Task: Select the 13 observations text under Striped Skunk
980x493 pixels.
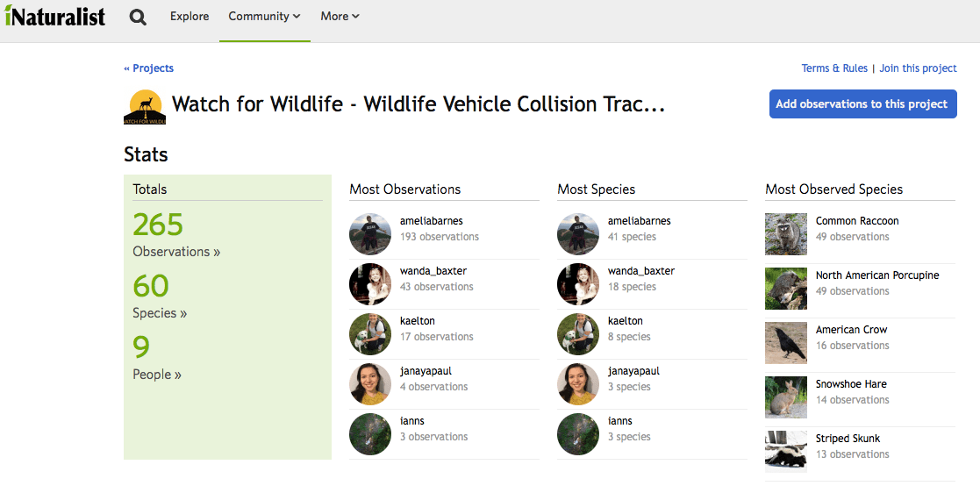Action: [852, 454]
